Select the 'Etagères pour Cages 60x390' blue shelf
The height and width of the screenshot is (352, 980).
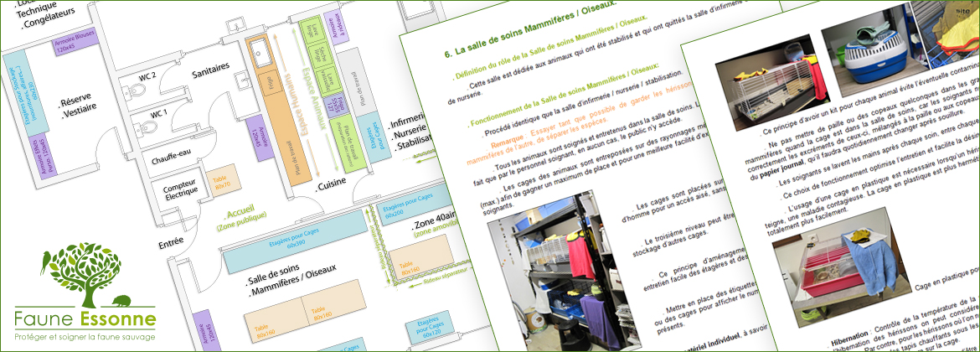[x=294, y=241]
